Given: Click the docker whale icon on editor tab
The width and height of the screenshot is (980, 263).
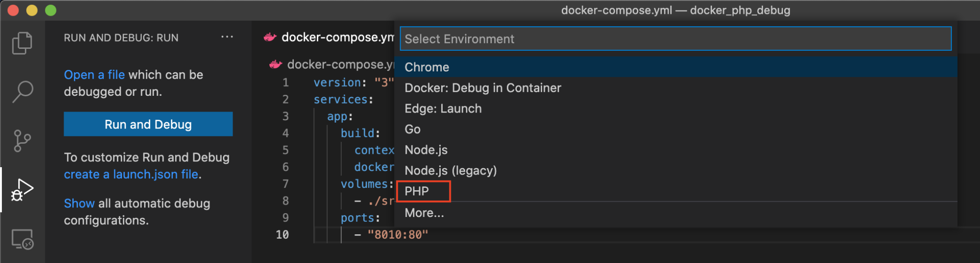Looking at the screenshot, I should click(x=270, y=37).
